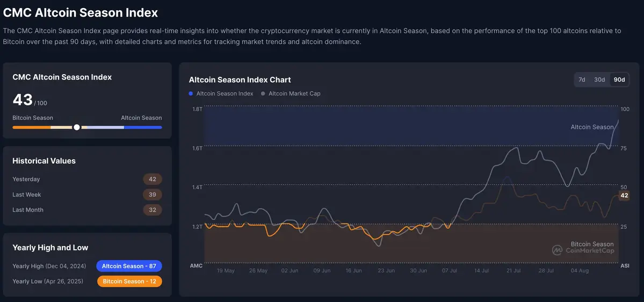Click the index value 43
This screenshot has height=302, width=644.
click(23, 100)
